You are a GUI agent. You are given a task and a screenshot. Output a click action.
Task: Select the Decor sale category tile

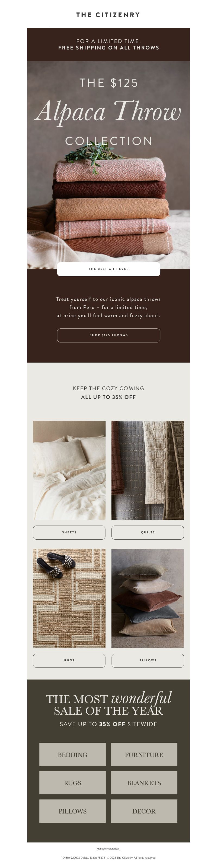(144, 811)
